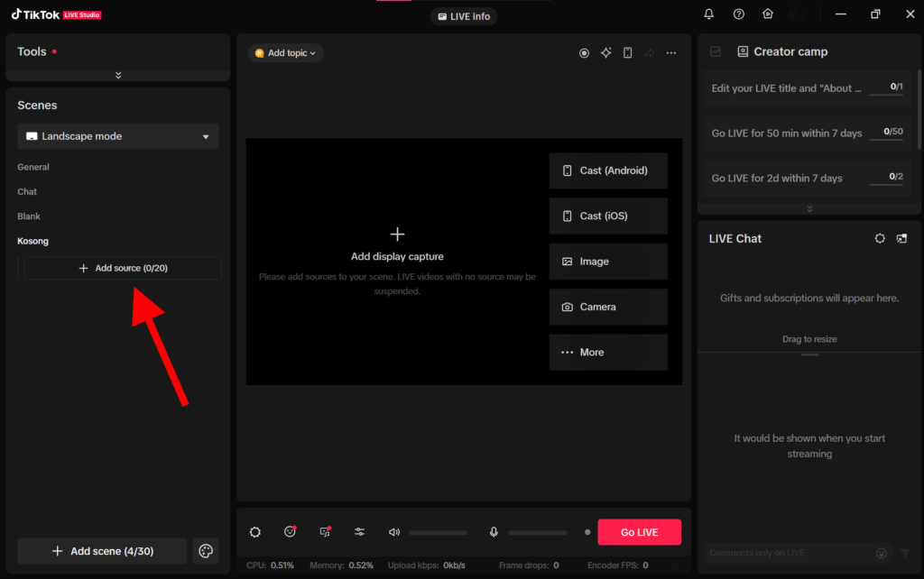Open the audio mixer sliders icon
The height and width of the screenshot is (579, 924).
coord(359,532)
